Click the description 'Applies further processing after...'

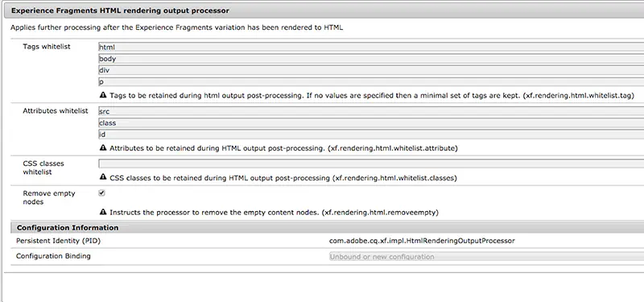(x=176, y=27)
